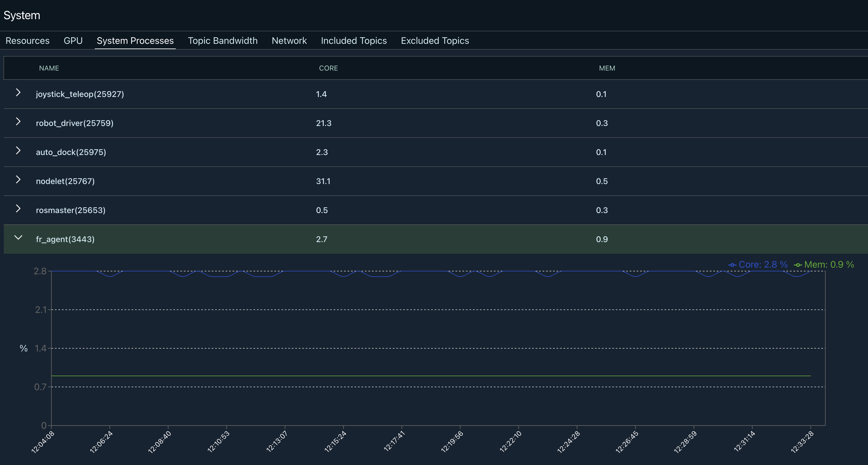
Task: Toggle the Mem: 0.9 % legend series
Action: [824, 264]
